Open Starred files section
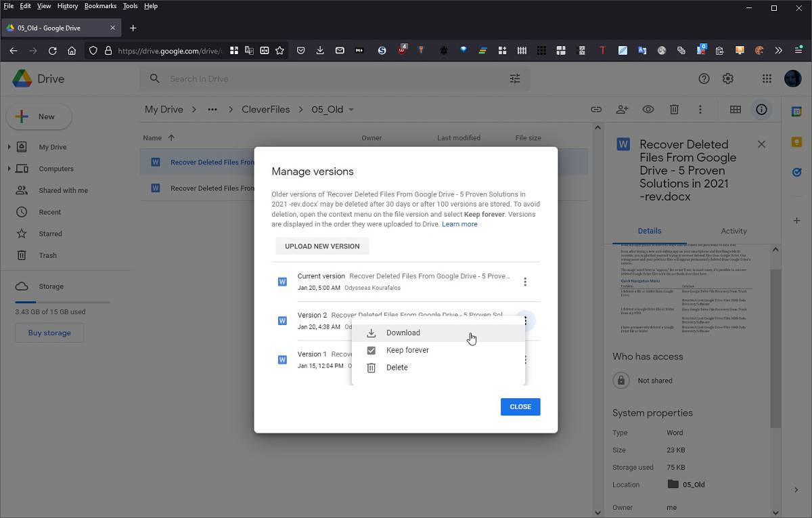This screenshot has height=518, width=812. pyautogui.click(x=51, y=234)
